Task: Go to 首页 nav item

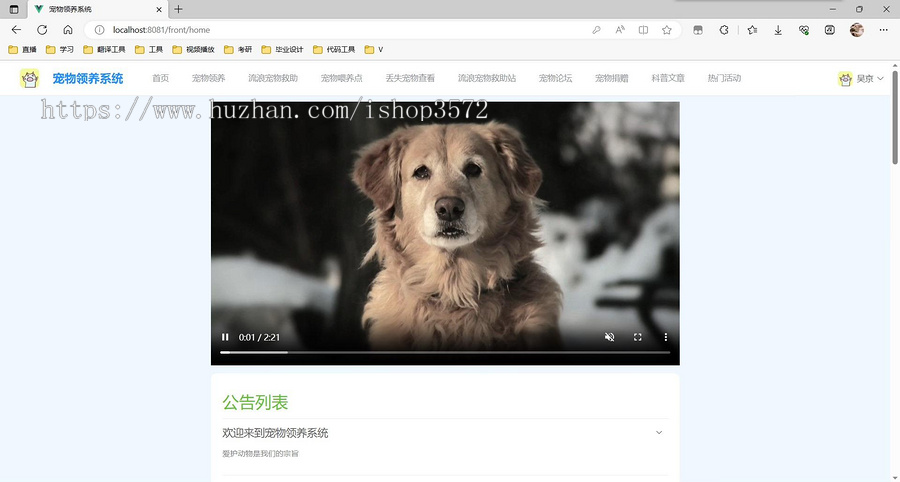Action: pos(161,78)
